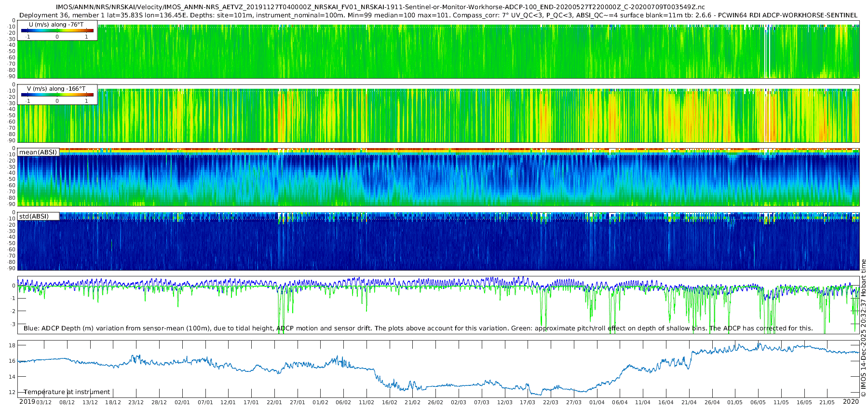Click the blue/green ADCP depth caption
The height and width of the screenshot is (410, 868).
pyautogui.click(x=418, y=328)
